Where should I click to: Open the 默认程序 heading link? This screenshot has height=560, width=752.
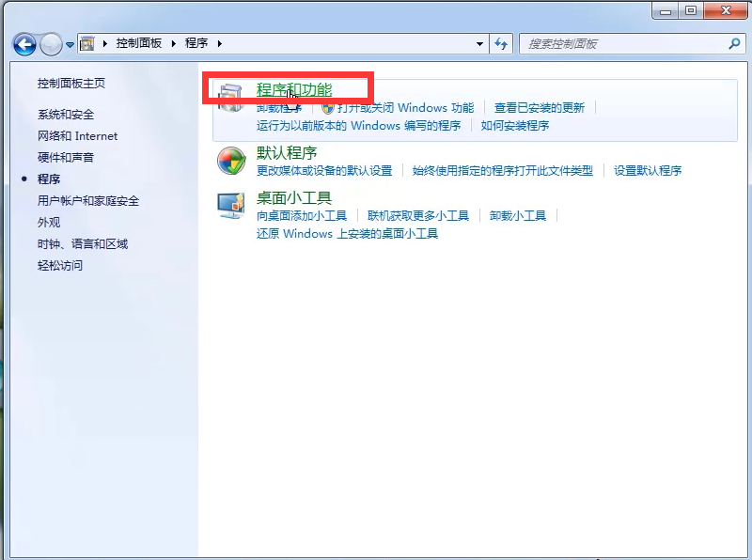point(287,153)
